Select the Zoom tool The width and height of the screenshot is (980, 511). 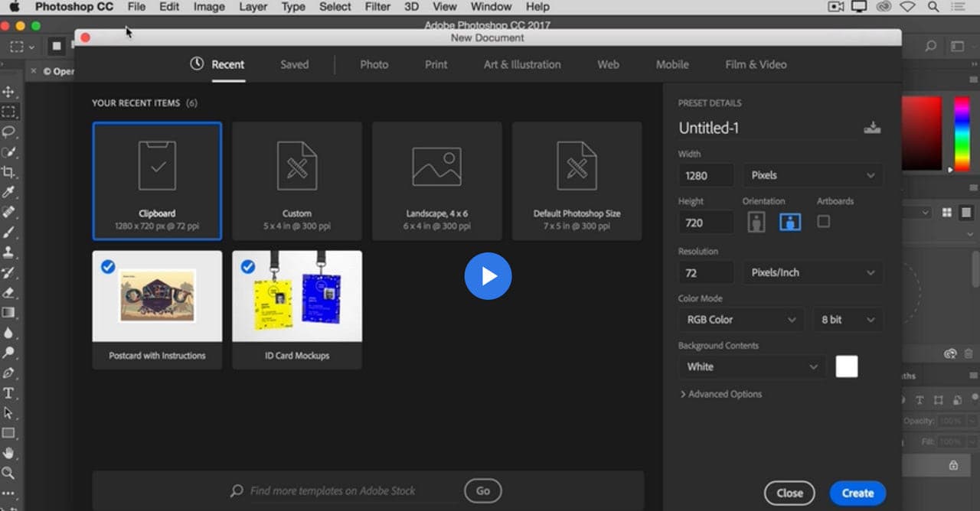9,474
